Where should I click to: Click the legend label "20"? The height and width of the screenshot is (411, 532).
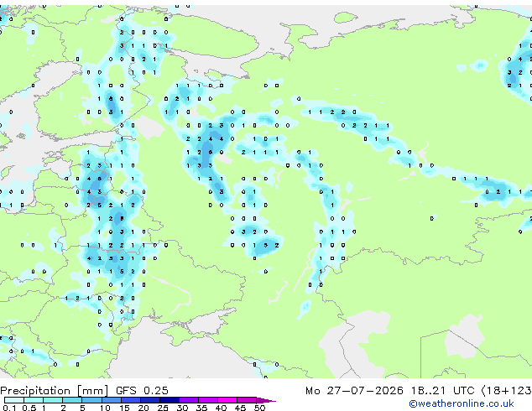(x=143, y=408)
